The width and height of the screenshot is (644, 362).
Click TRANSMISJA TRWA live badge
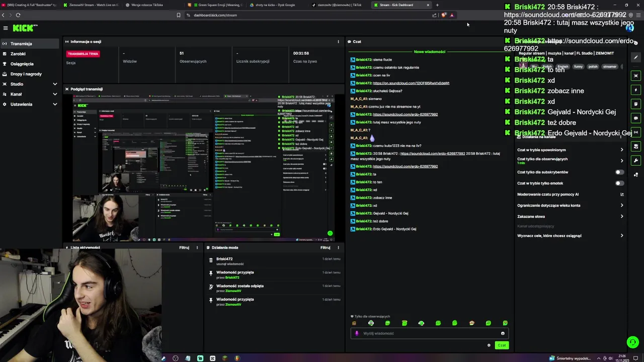tap(83, 54)
